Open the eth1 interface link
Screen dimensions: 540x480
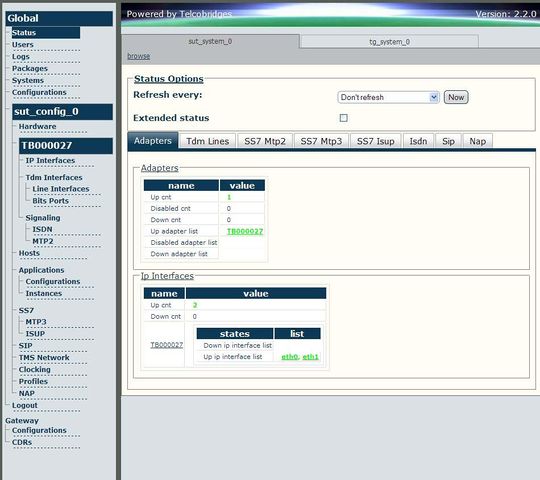pos(311,357)
